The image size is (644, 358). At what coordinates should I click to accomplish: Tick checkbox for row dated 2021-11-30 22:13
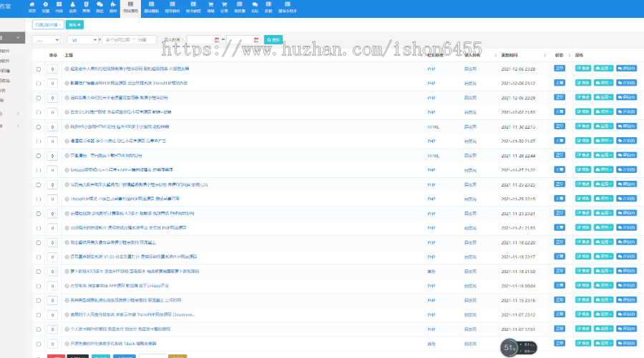[39, 127]
